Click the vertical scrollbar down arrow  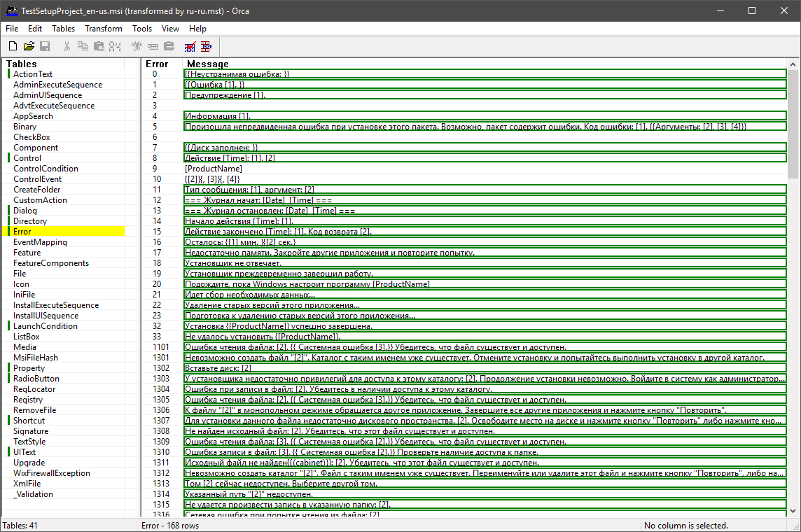(x=793, y=512)
